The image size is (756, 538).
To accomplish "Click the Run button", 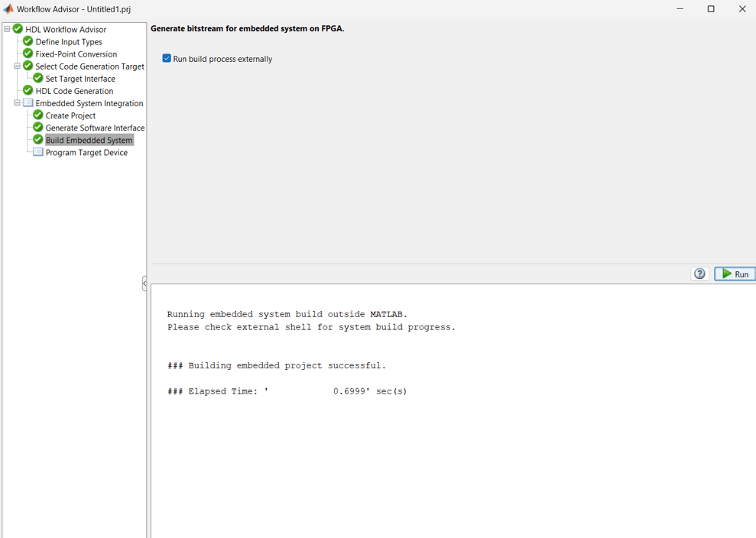I will [x=734, y=274].
